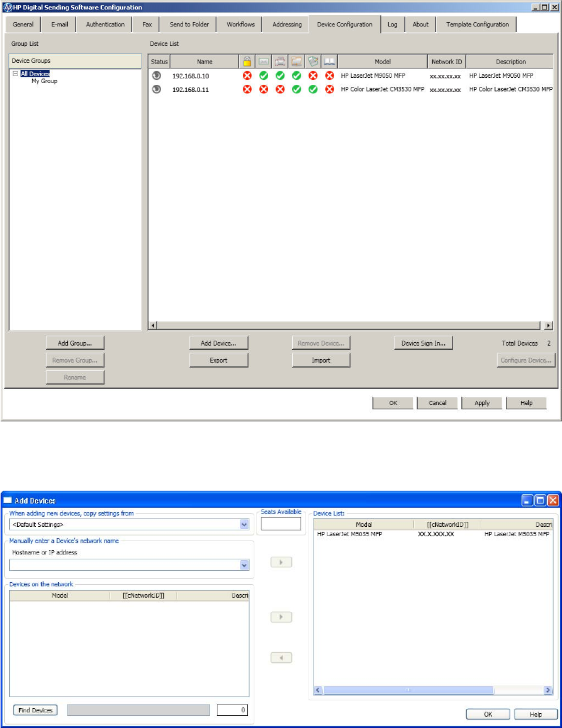This screenshot has height=728, width=562.
Task: Open the About tab
Action: [420, 25]
